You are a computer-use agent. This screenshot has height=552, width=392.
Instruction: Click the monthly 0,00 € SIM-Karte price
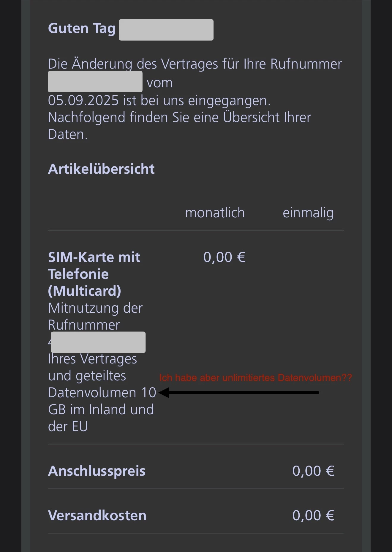(x=224, y=257)
